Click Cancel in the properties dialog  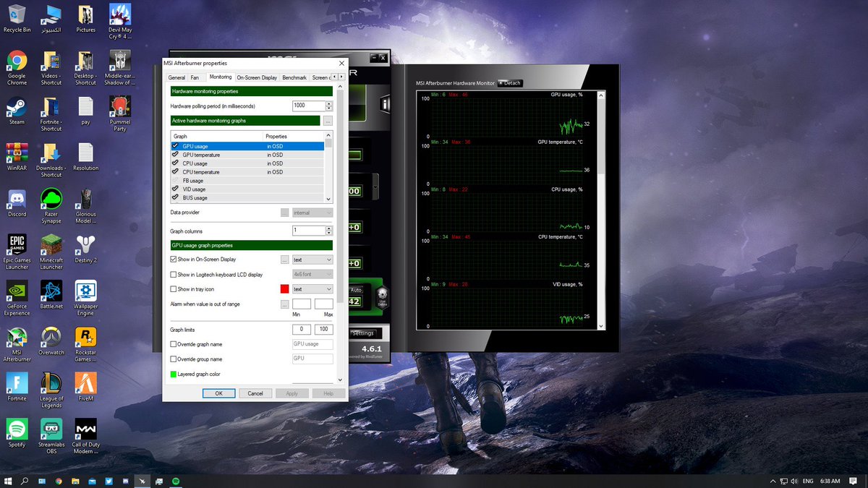(255, 393)
